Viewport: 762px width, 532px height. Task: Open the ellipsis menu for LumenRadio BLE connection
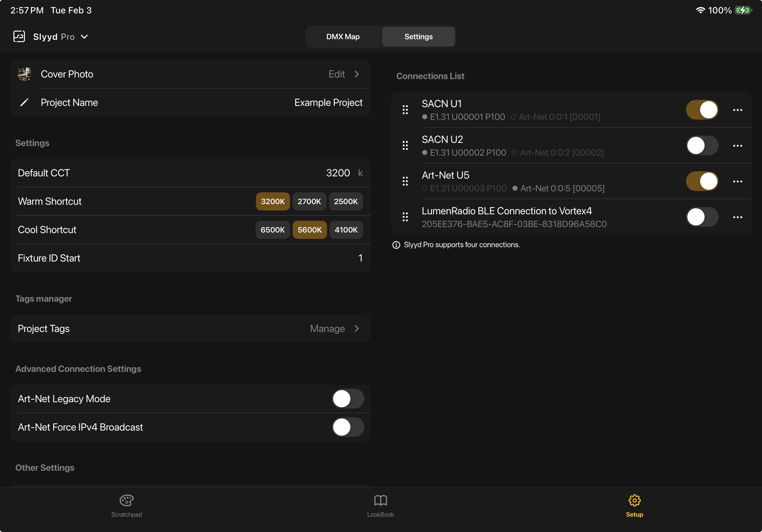pyautogui.click(x=738, y=217)
